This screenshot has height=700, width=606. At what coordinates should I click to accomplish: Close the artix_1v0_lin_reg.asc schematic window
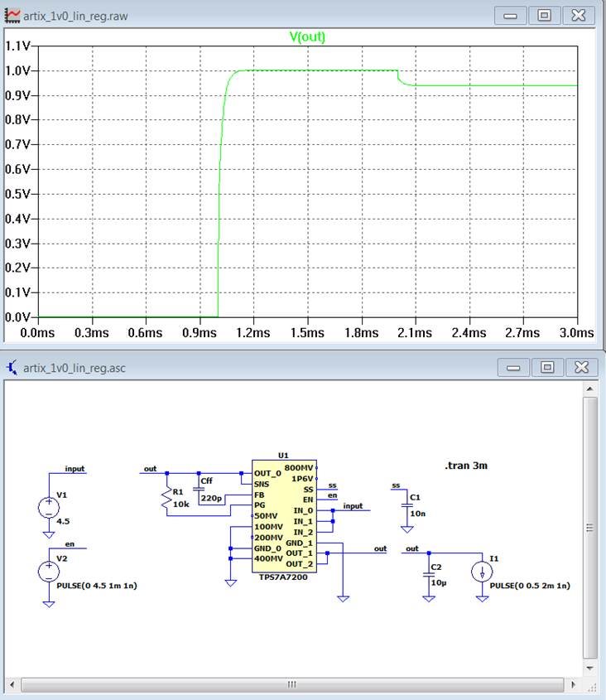click(581, 368)
